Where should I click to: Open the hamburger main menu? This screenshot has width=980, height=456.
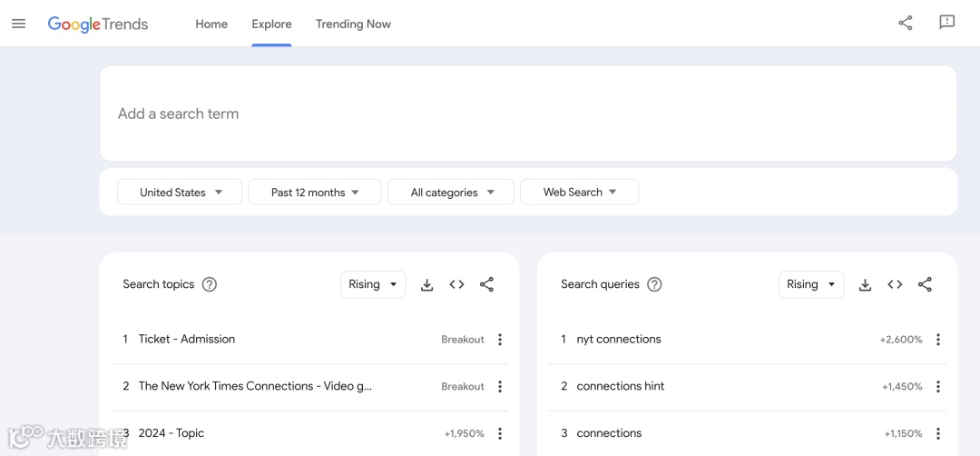18,24
